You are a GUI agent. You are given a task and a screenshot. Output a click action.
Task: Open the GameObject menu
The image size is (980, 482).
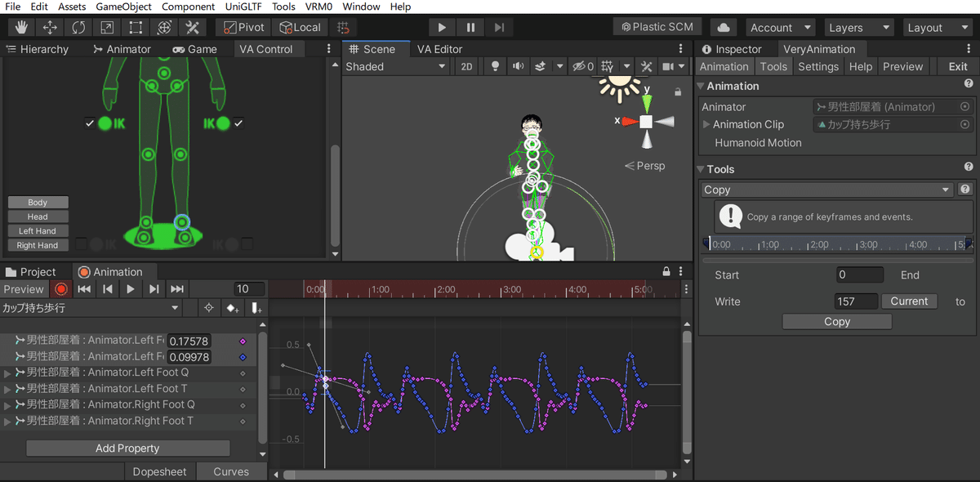(123, 7)
